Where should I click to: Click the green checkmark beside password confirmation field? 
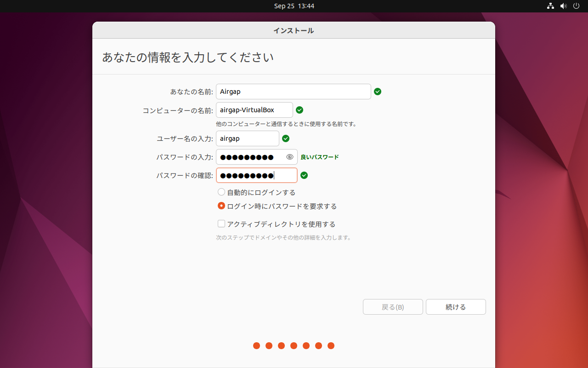click(304, 175)
